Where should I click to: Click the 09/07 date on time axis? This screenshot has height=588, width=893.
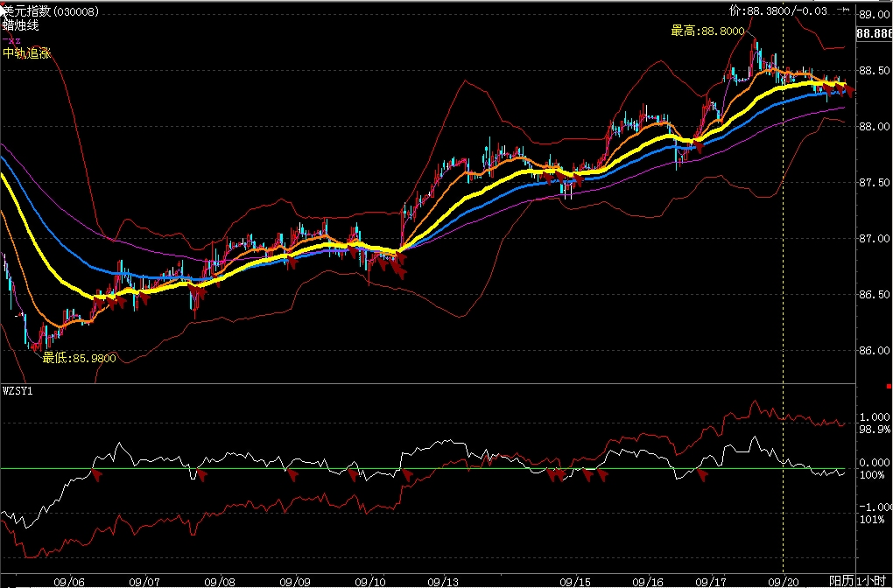[x=144, y=582]
